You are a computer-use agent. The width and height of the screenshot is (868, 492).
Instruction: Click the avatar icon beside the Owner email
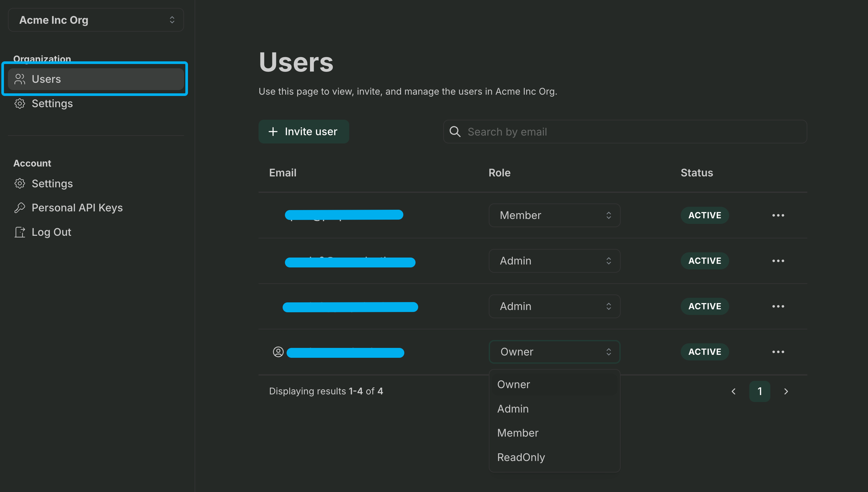point(278,352)
